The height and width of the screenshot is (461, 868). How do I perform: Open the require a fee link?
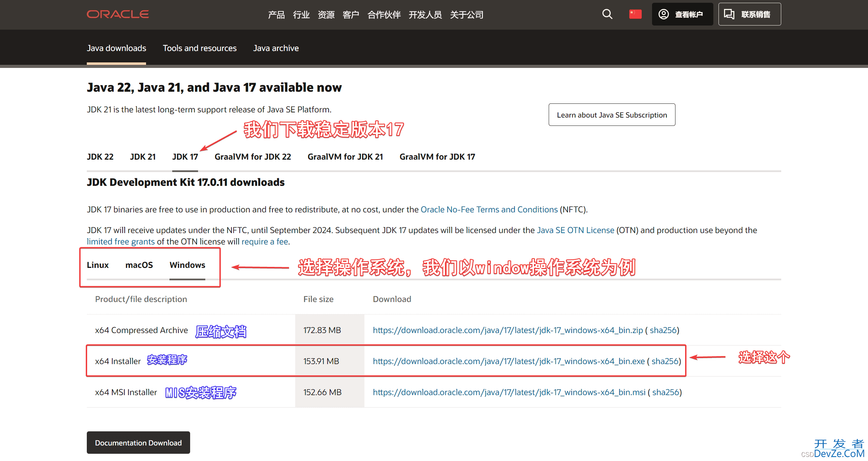coord(265,242)
